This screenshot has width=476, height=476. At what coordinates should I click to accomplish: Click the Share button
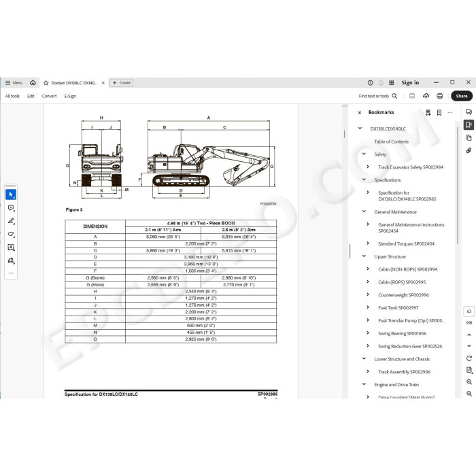pos(462,96)
